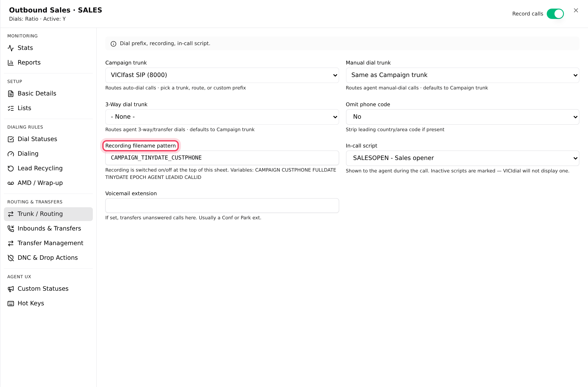Toggle the Record calls switch
588x387 pixels.
tap(555, 14)
